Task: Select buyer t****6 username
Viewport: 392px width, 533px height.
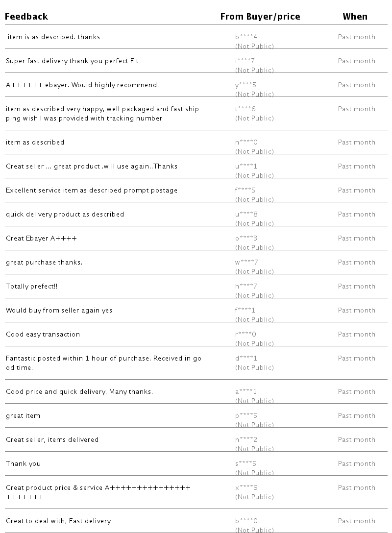Action: 245,109
